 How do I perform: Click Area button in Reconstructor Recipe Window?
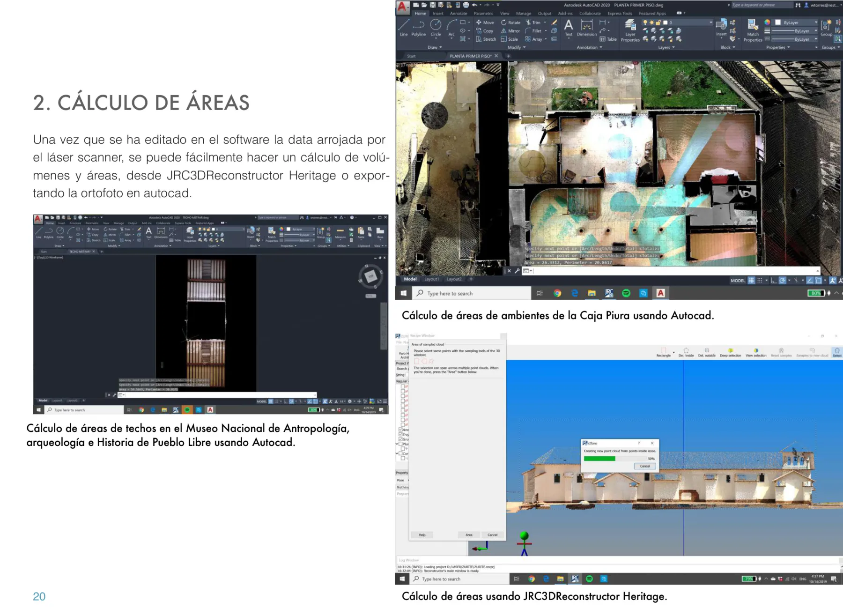tap(469, 535)
